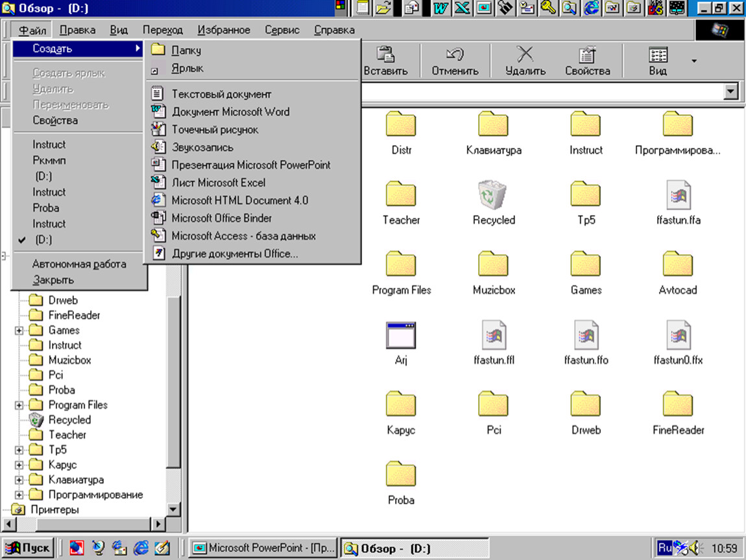Viewport: 746px width, 560px height.
Task: Select Принтеры in the folder tree
Action: coord(45,509)
